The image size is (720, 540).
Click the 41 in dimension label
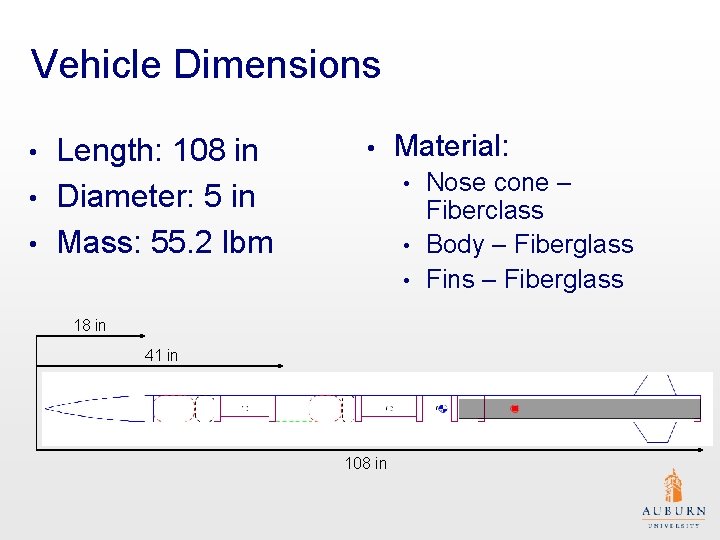tap(161, 355)
